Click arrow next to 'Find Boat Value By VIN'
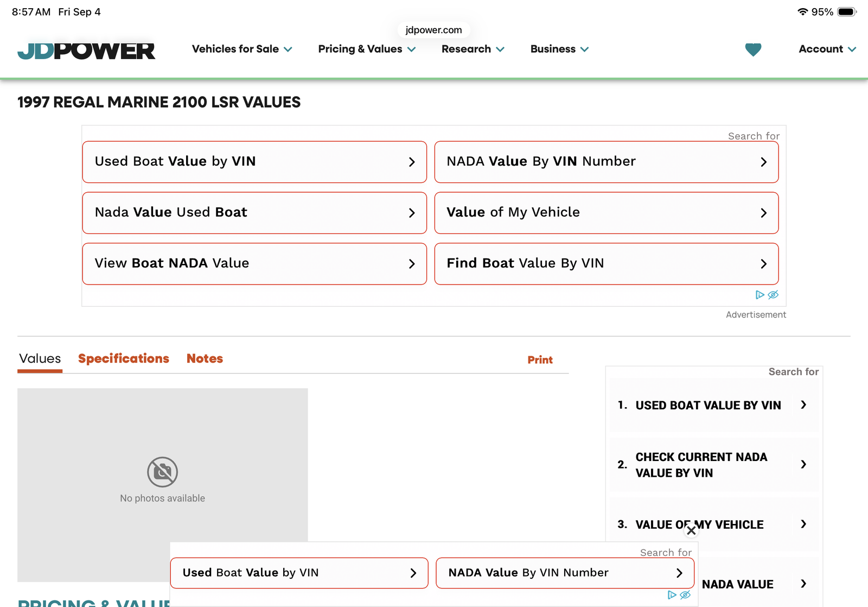Image resolution: width=868 pixels, height=607 pixels. click(x=763, y=264)
